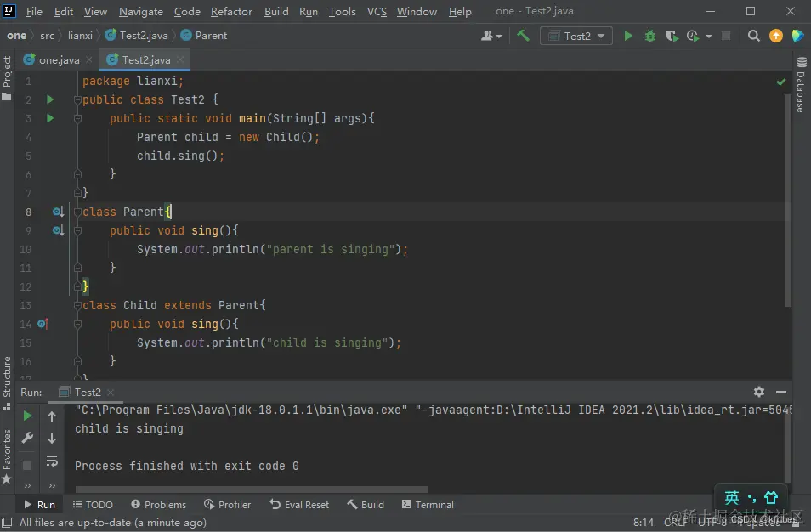Click the orange IDE update icon
The height and width of the screenshot is (532, 811).
776,36
